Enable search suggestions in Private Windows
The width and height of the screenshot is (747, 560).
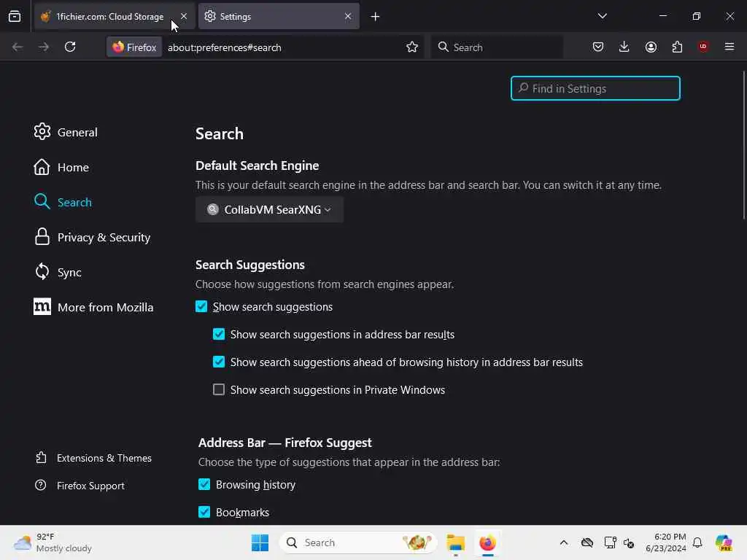[x=219, y=389]
